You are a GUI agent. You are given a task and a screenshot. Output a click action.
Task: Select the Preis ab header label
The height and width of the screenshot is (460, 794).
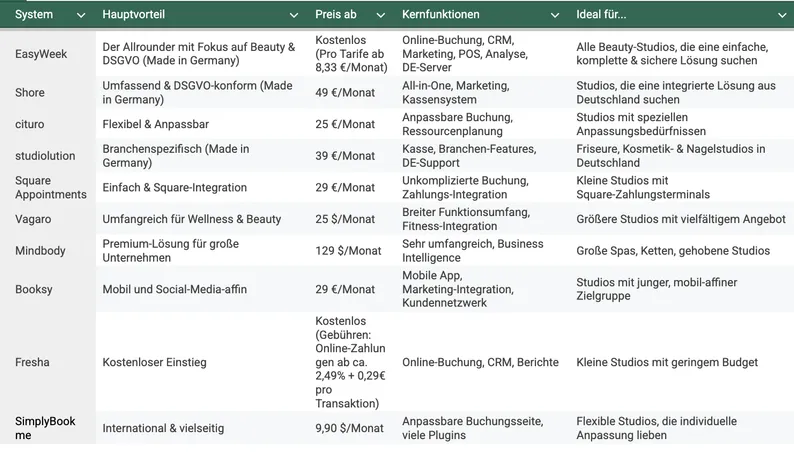tap(336, 14)
